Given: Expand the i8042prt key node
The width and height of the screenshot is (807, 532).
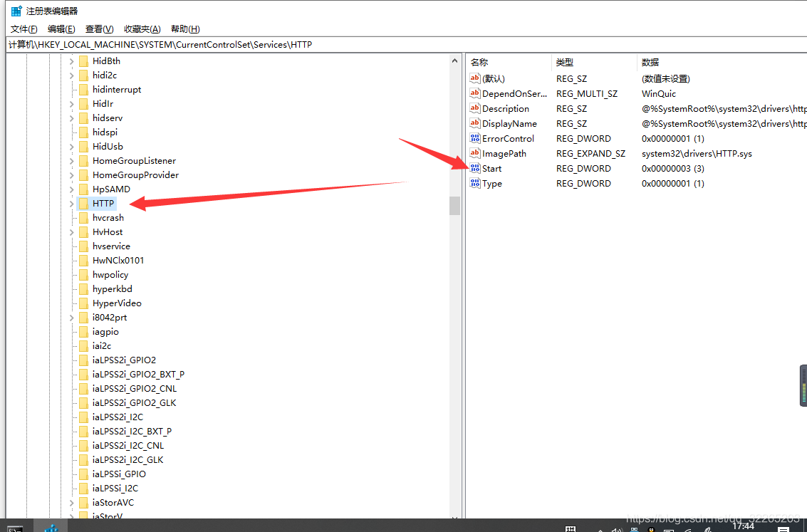Looking at the screenshot, I should (x=71, y=318).
